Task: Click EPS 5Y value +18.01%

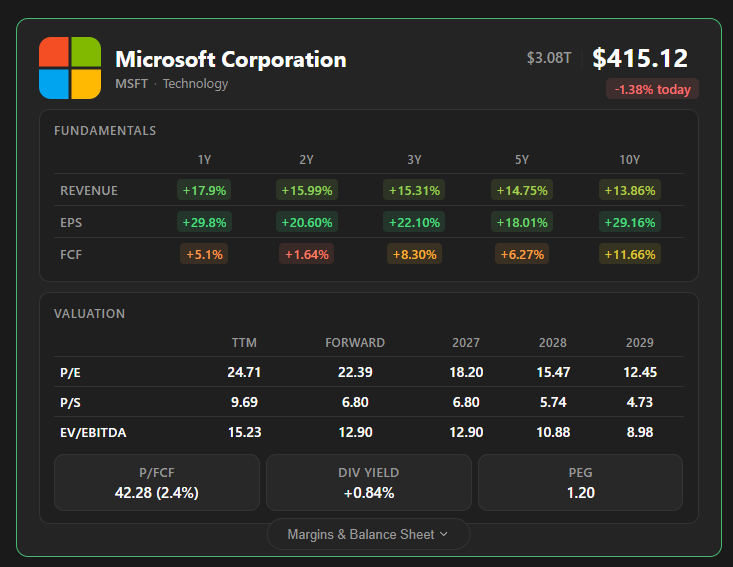Action: (522, 222)
